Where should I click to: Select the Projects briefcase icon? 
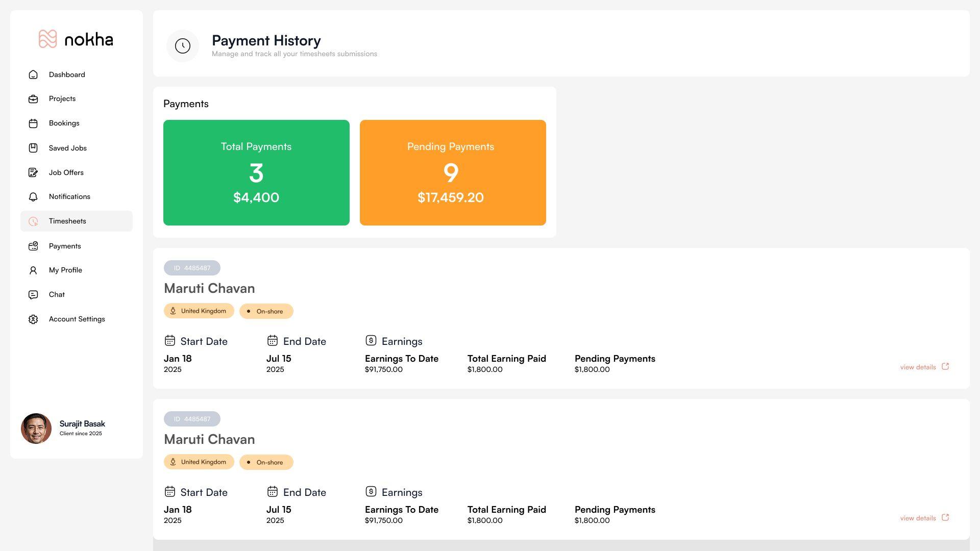[x=33, y=98]
